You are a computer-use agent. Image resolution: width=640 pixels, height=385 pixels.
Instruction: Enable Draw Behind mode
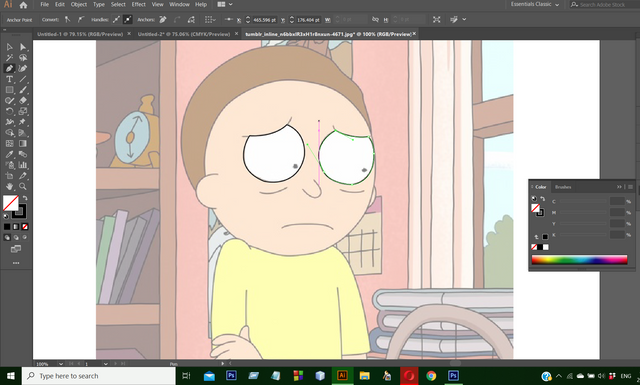[16, 237]
